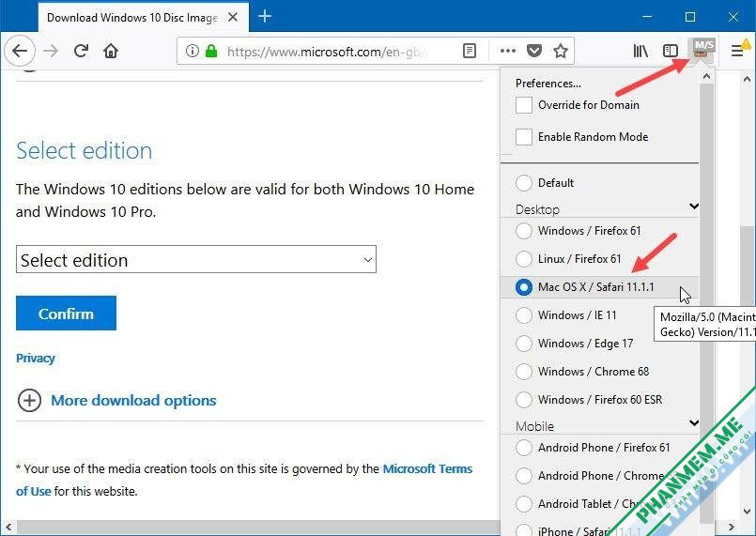Screen dimensions: 756x536
Task: Click the Select edition heading
Action: pos(84,150)
